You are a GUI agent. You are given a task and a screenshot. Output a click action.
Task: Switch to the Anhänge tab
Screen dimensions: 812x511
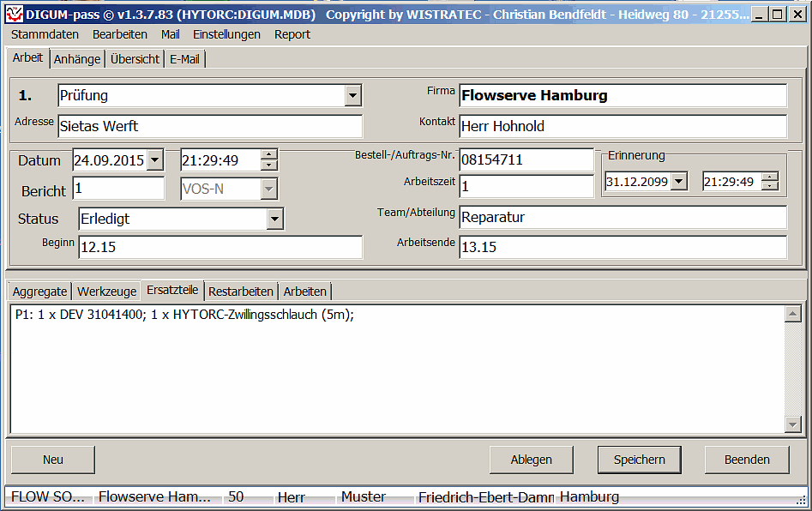point(77,59)
